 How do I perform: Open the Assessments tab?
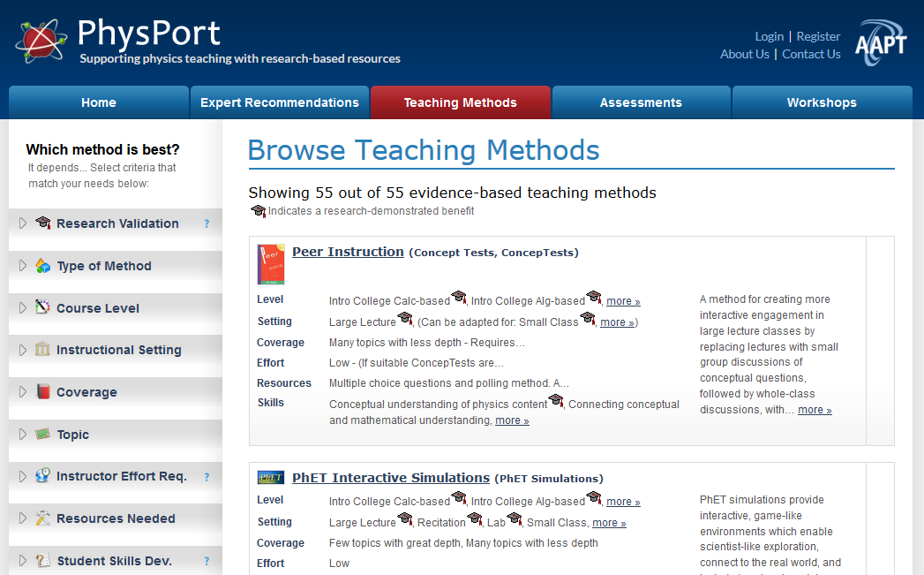coord(641,102)
